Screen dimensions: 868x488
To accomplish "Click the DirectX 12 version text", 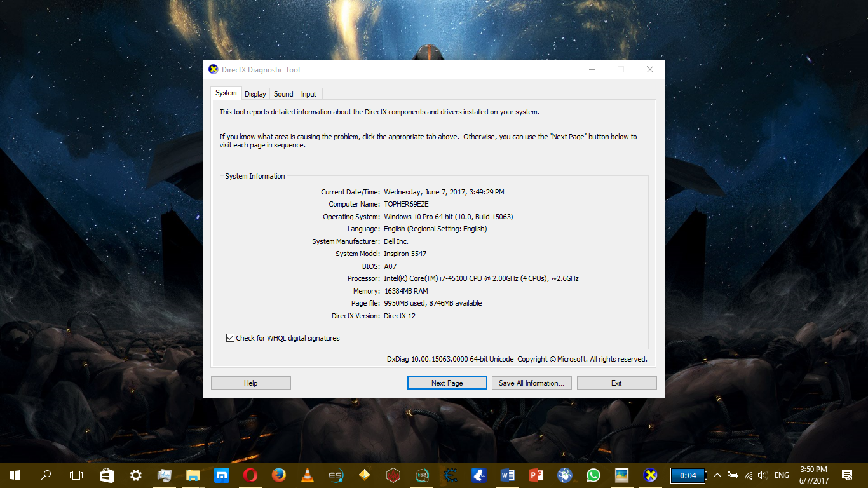I will click(400, 316).
